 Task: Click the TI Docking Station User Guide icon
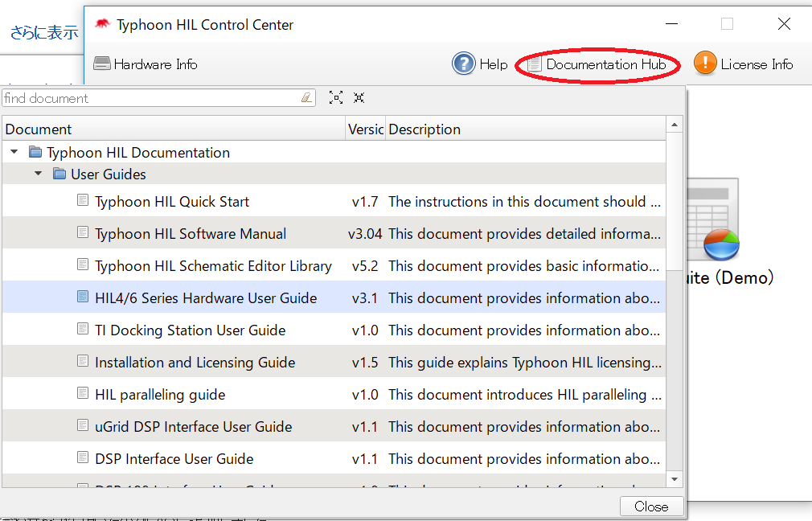[x=83, y=330]
